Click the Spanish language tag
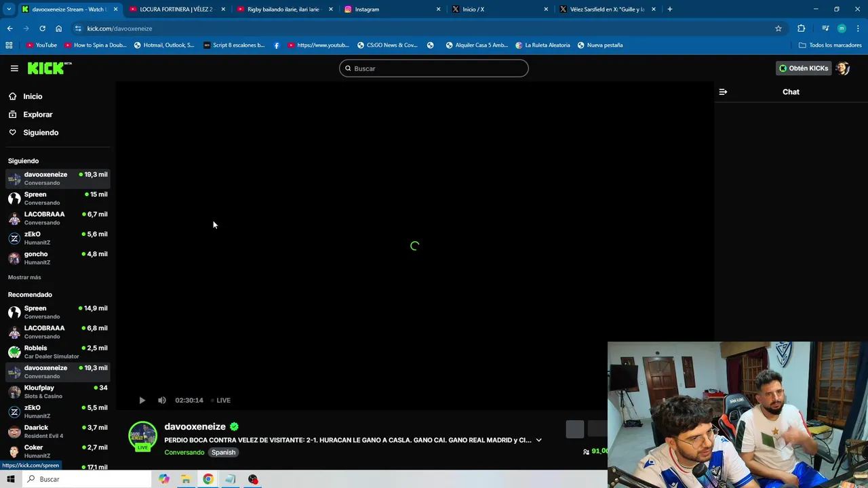The image size is (868, 488). 223,452
